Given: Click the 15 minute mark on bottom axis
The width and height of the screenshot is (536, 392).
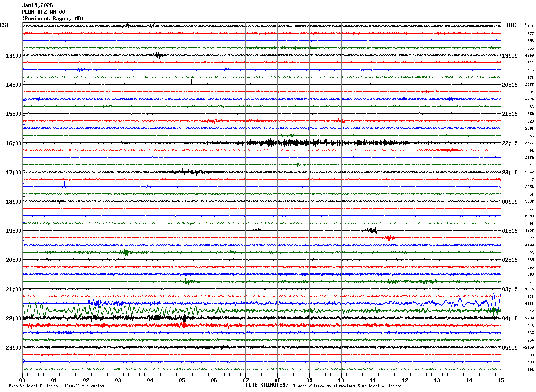Looking at the screenshot, I should (x=501, y=380).
